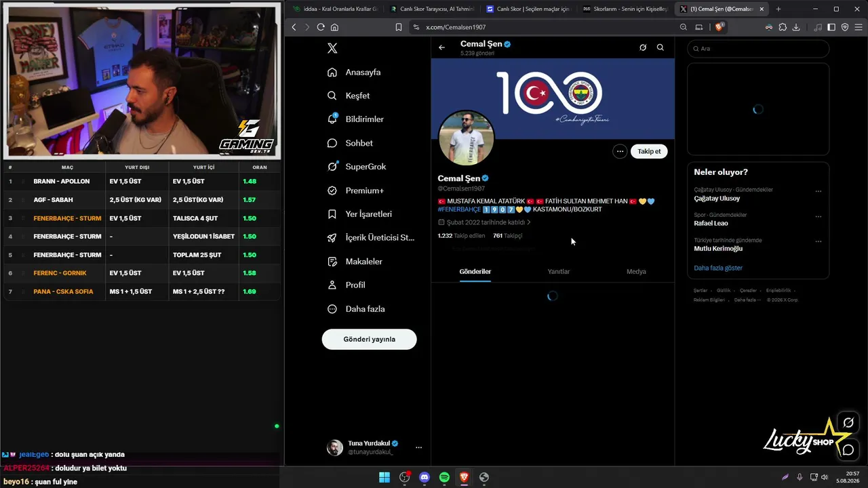Viewport: 868px width, 488px height.
Task: Open Makaleler in the sidebar
Action: pos(355,262)
